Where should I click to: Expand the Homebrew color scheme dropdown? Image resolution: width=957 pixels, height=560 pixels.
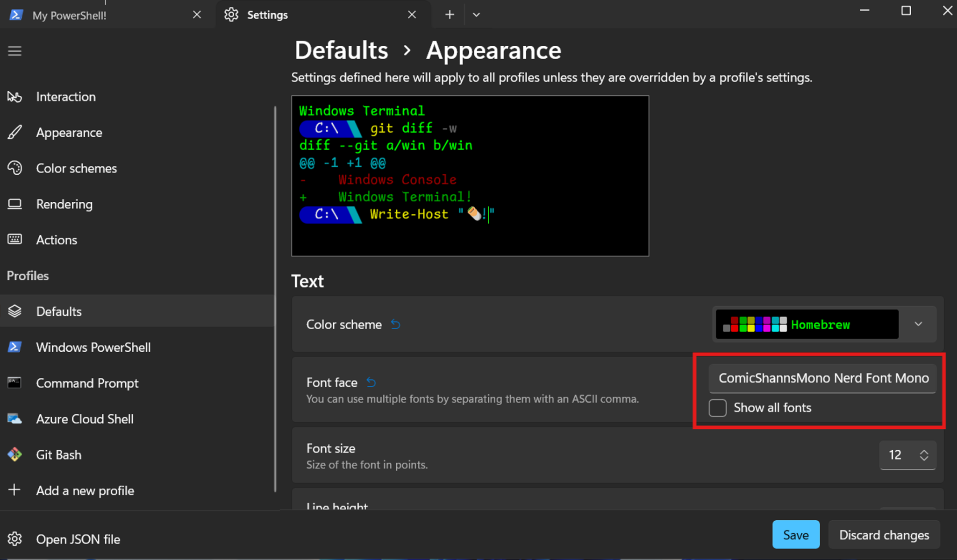point(918,324)
